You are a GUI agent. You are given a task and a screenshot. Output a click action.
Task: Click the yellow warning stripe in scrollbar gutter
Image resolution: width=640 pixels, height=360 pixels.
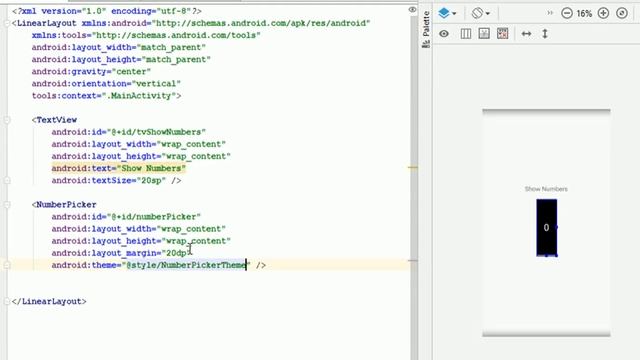click(412, 167)
